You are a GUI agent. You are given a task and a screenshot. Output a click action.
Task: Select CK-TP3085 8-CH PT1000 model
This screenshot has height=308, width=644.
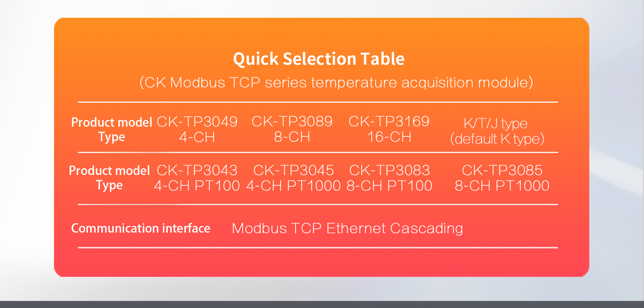point(502,178)
